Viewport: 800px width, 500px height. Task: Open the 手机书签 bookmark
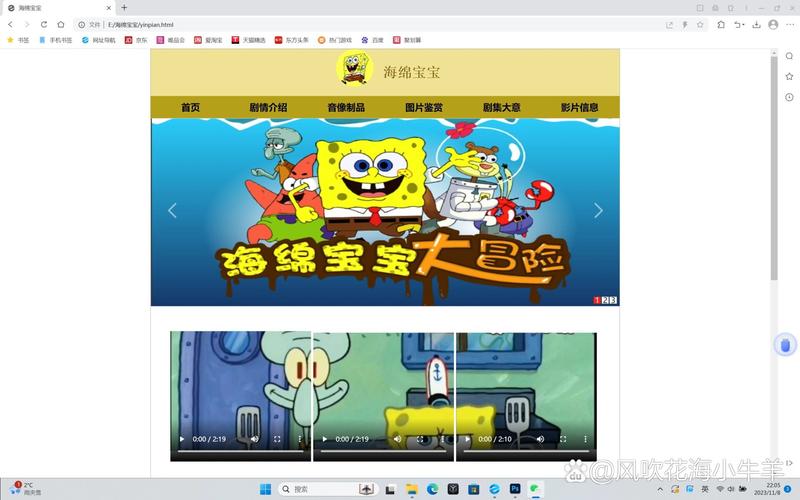click(56, 40)
